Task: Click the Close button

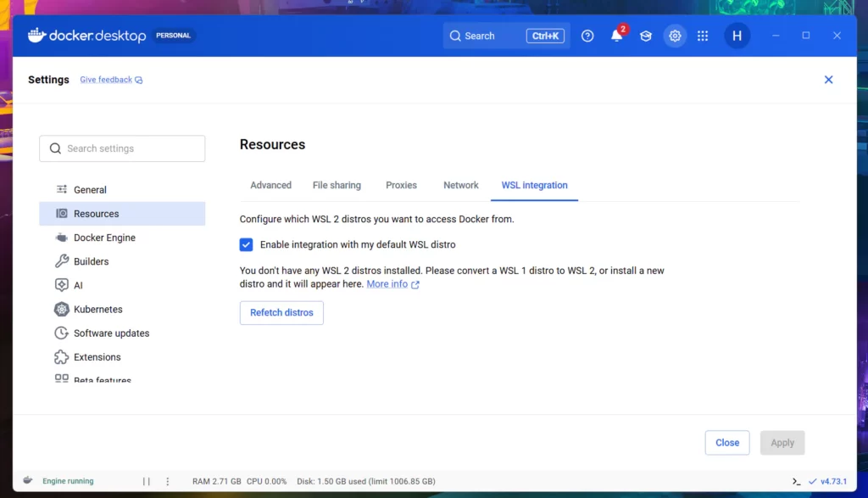Action: click(726, 443)
